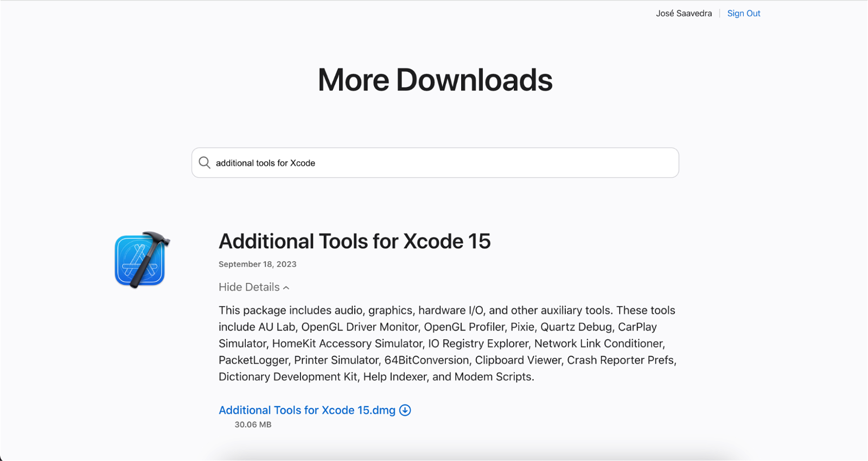This screenshot has height=461, width=868.
Task: Click the More Downloads page heading
Action: [435, 80]
